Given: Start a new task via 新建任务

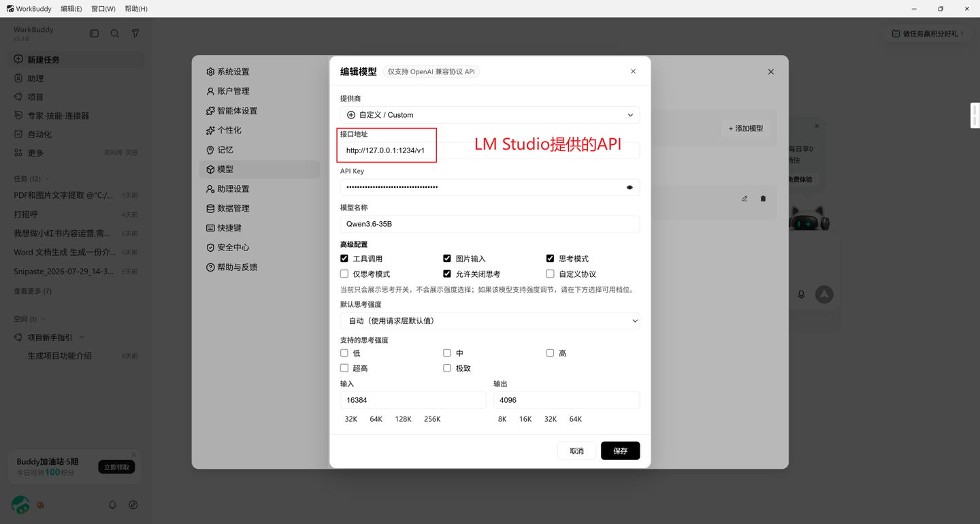Looking at the screenshot, I should [76, 60].
